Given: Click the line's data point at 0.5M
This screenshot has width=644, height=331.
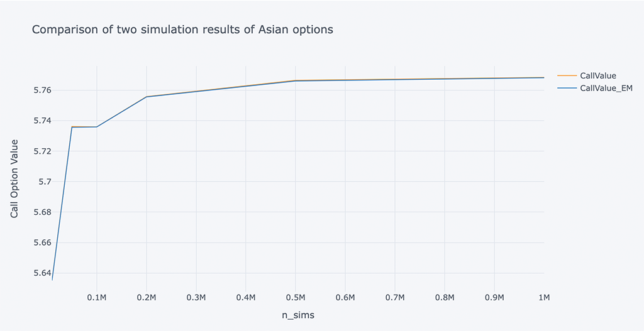Looking at the screenshot, I should (x=296, y=80).
